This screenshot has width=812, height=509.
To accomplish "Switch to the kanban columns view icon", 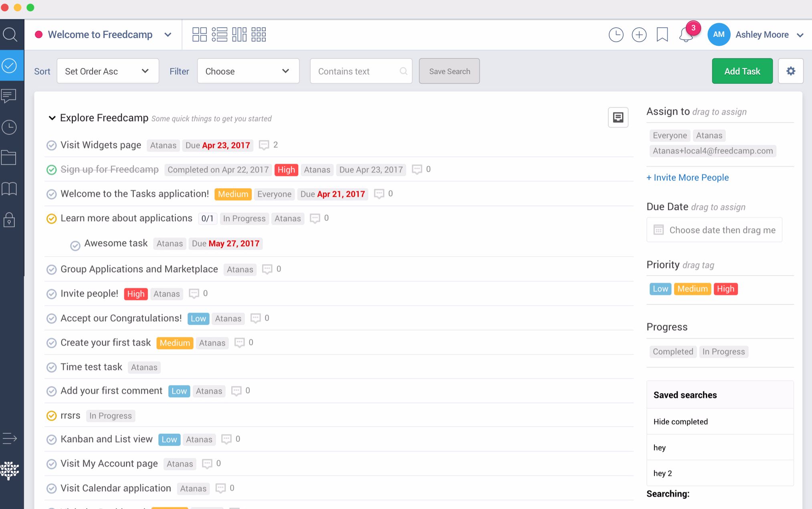I will 239,34.
